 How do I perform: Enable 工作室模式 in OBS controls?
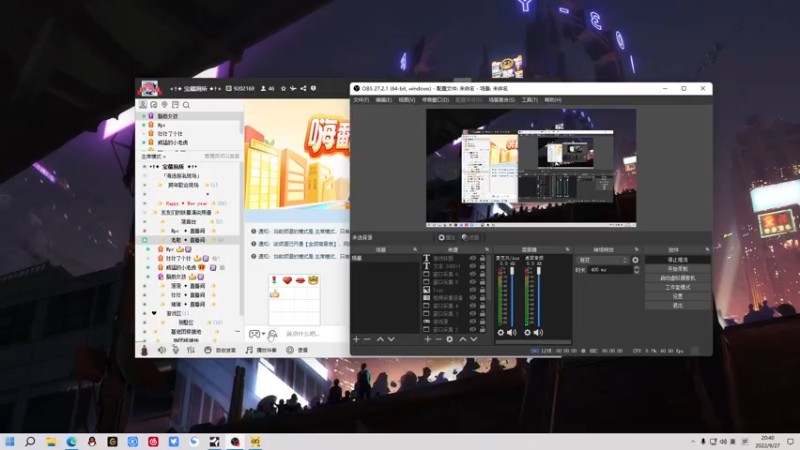coord(678,287)
